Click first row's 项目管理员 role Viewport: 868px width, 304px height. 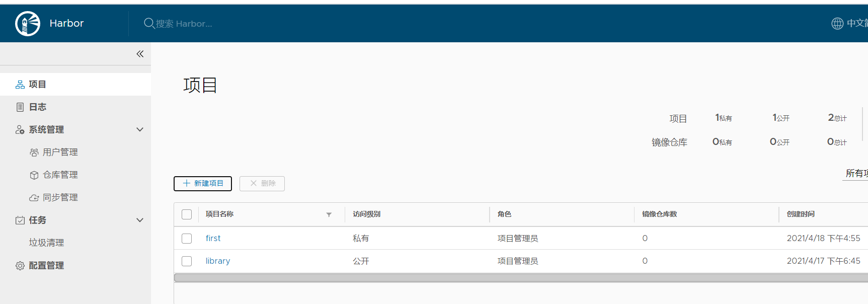[518, 239]
